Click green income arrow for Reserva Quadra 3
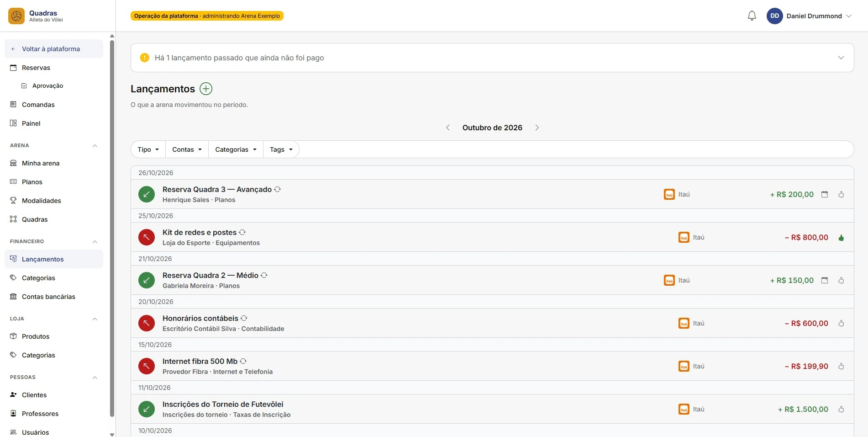This screenshot has height=437, width=868. click(x=147, y=194)
